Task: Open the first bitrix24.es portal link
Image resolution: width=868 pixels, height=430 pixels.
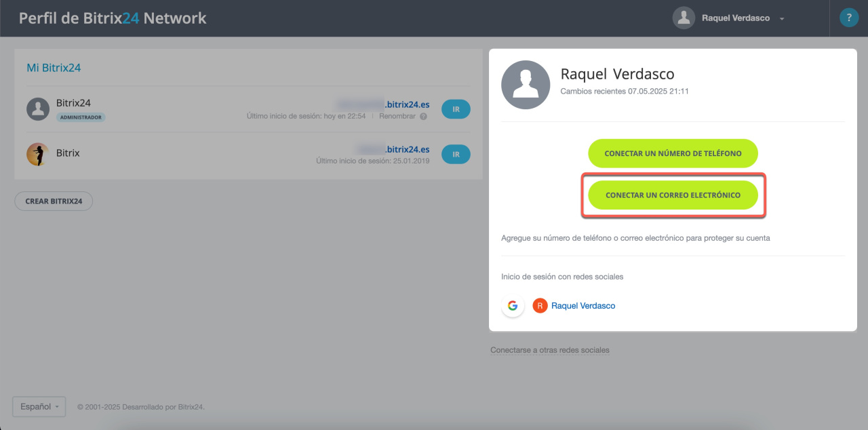Action: point(382,104)
